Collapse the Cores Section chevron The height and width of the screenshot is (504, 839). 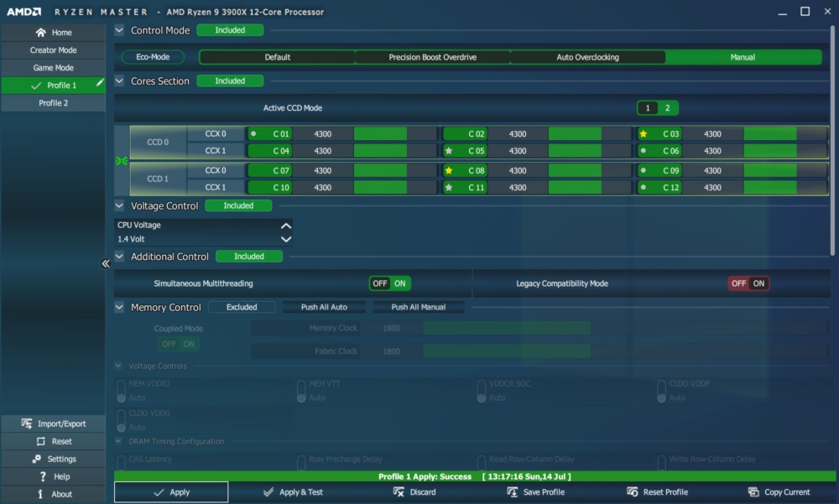point(119,81)
